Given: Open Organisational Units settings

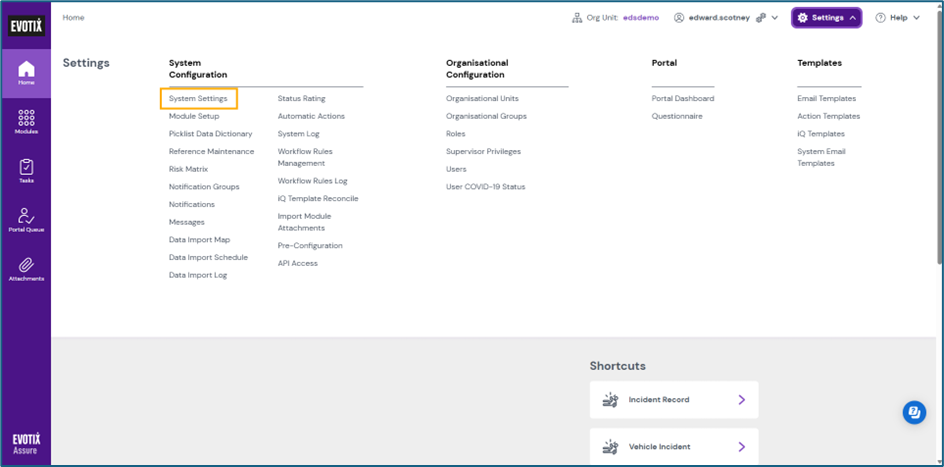Looking at the screenshot, I should tap(482, 99).
